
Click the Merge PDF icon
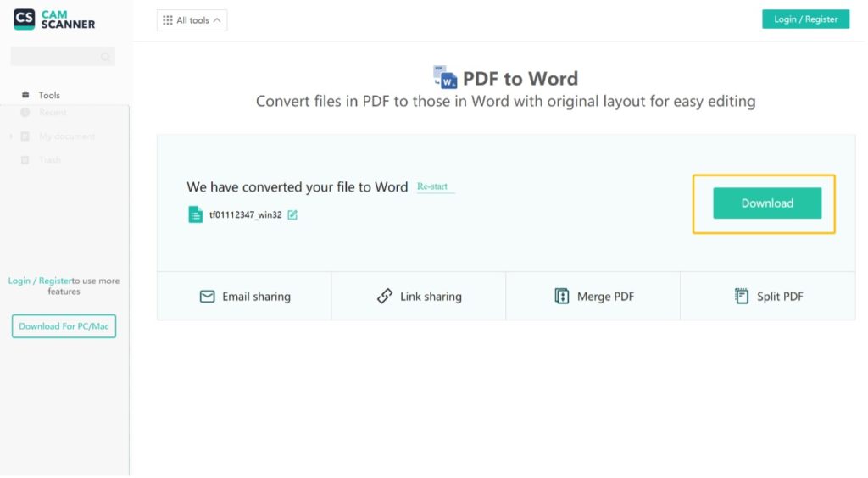[562, 297]
